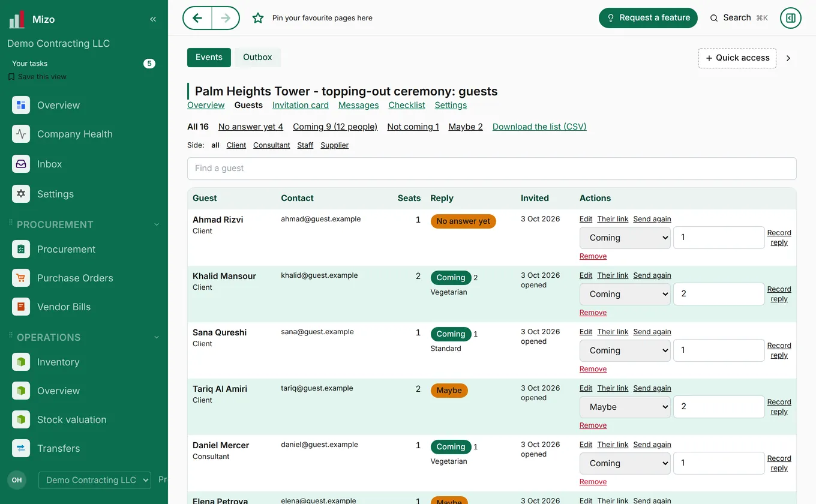Toggle the side panel icon top-right
The image size is (816, 504).
pyautogui.click(x=791, y=18)
